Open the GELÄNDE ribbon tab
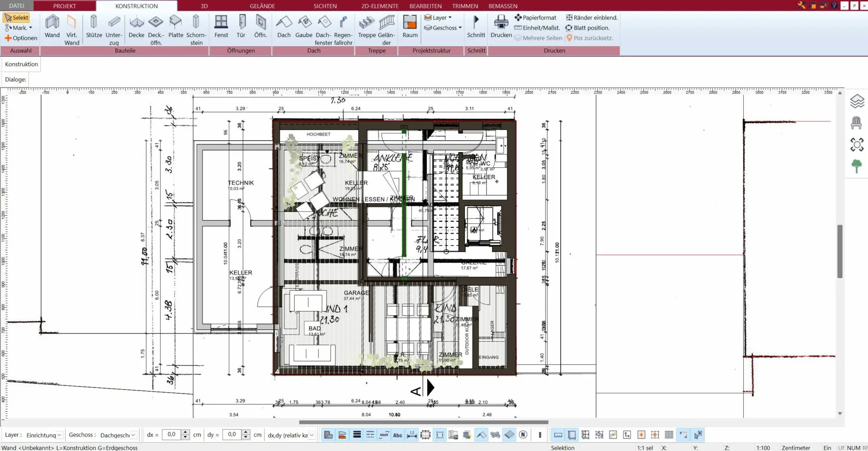The width and height of the screenshot is (868, 451). pos(262,6)
